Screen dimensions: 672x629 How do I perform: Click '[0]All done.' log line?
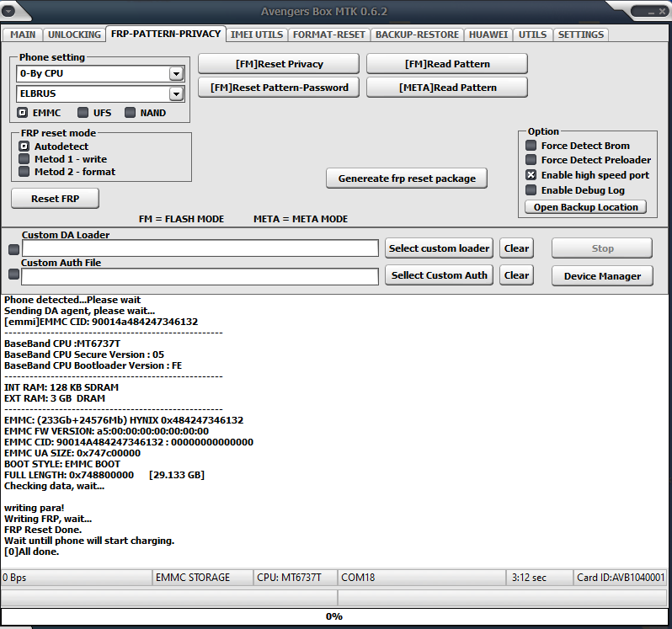[32, 552]
